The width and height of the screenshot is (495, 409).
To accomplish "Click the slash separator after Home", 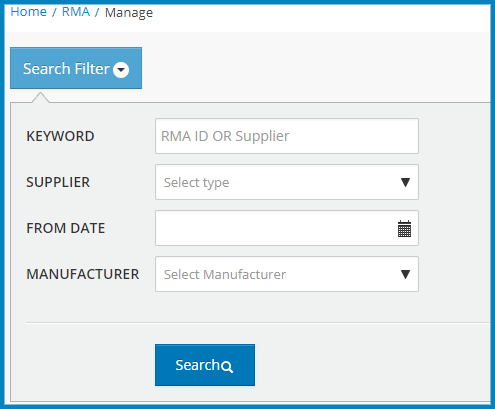I will coord(54,12).
